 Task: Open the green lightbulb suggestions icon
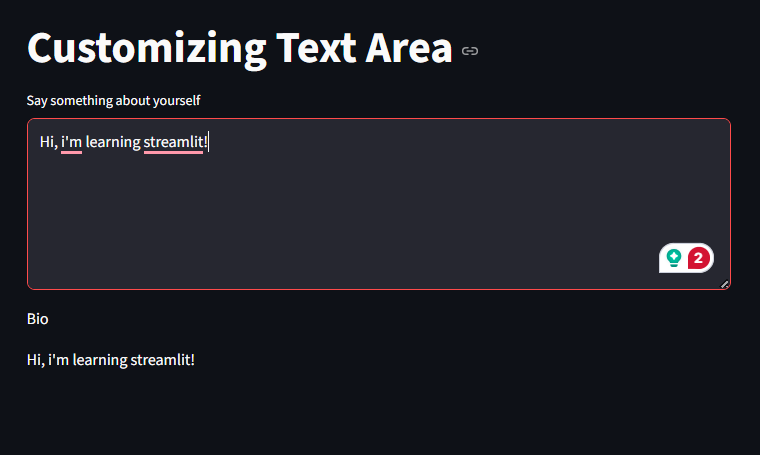pyautogui.click(x=674, y=258)
